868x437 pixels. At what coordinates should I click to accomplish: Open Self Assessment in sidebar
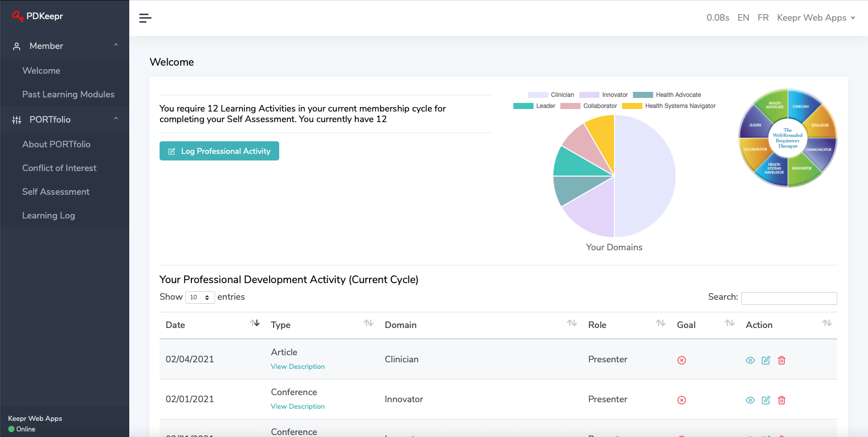(56, 192)
